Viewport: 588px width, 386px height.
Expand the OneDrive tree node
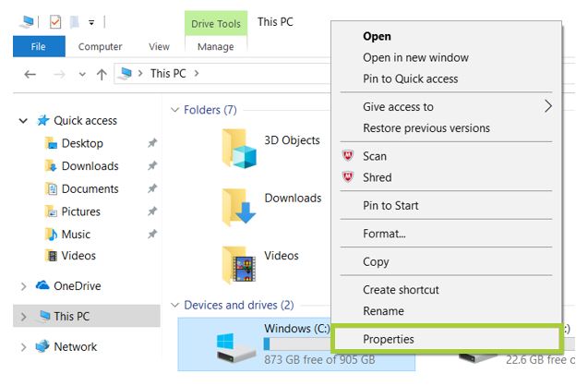click(x=23, y=286)
